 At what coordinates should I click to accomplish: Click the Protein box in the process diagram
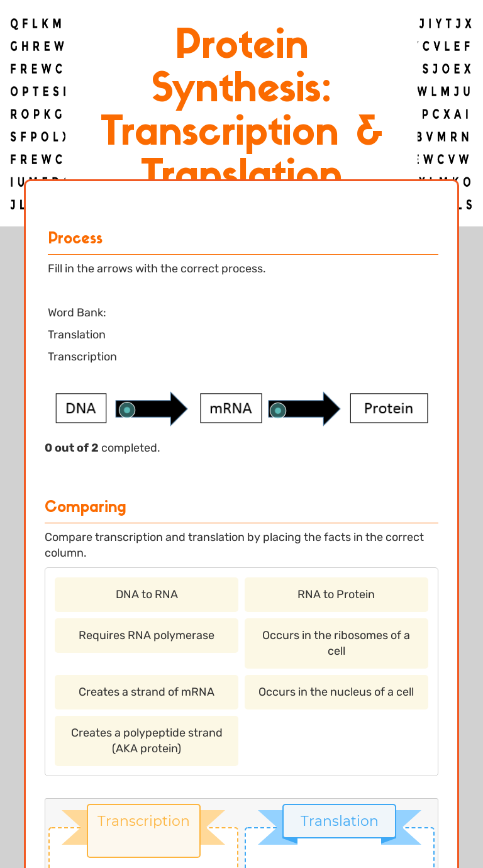388,408
